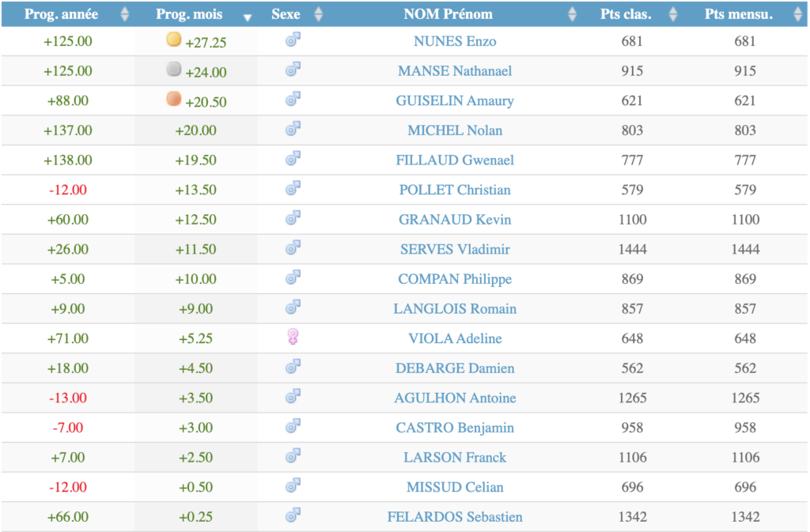Click the 1444 points cell for SERVES Vladimir
Viewport: 810px width, 532px height.
(x=632, y=250)
